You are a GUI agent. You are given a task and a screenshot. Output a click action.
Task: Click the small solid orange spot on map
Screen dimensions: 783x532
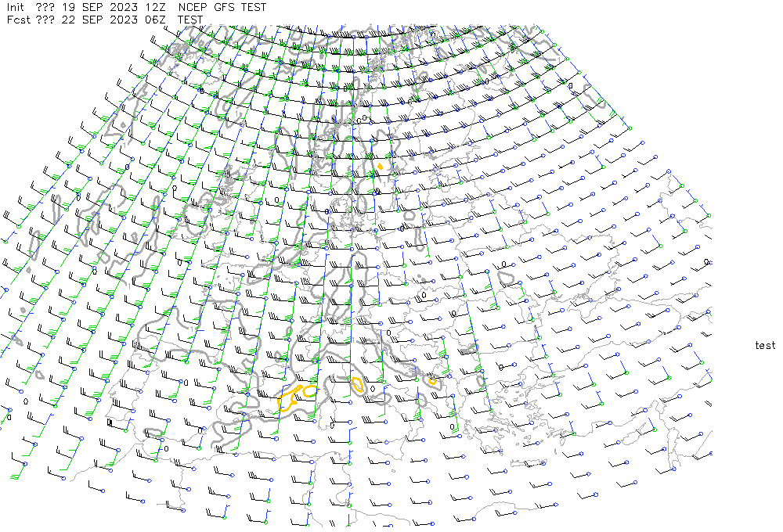(381, 166)
